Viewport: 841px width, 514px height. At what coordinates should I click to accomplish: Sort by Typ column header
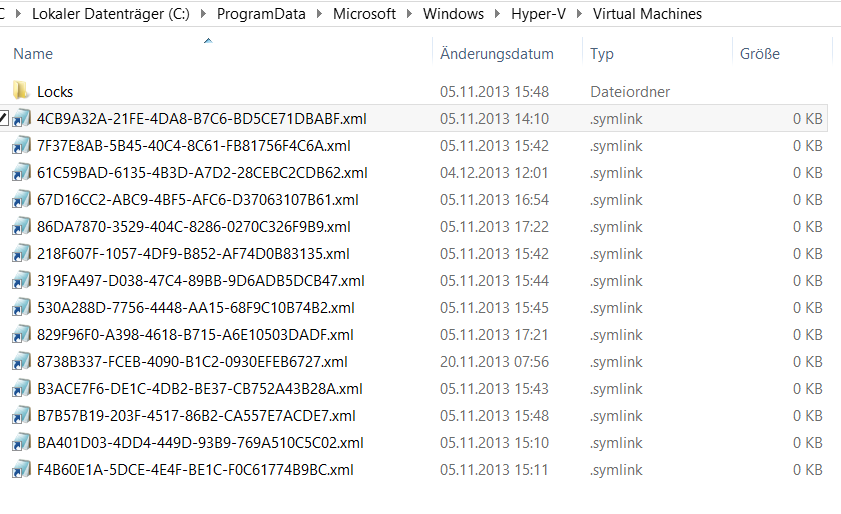(x=602, y=54)
